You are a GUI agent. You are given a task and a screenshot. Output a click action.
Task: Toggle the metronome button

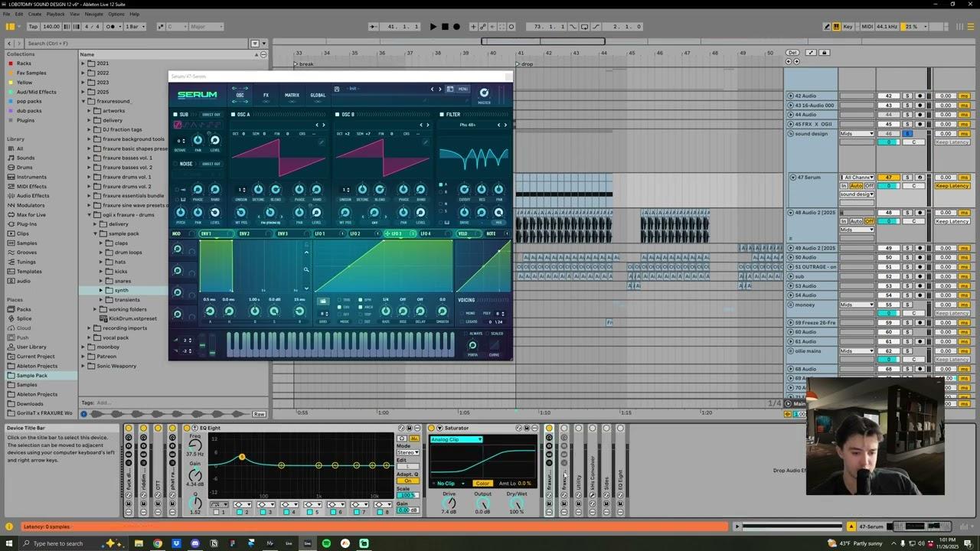tap(111, 27)
